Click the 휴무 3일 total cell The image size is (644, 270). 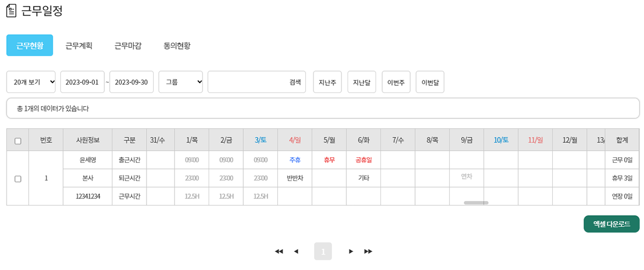622,178
